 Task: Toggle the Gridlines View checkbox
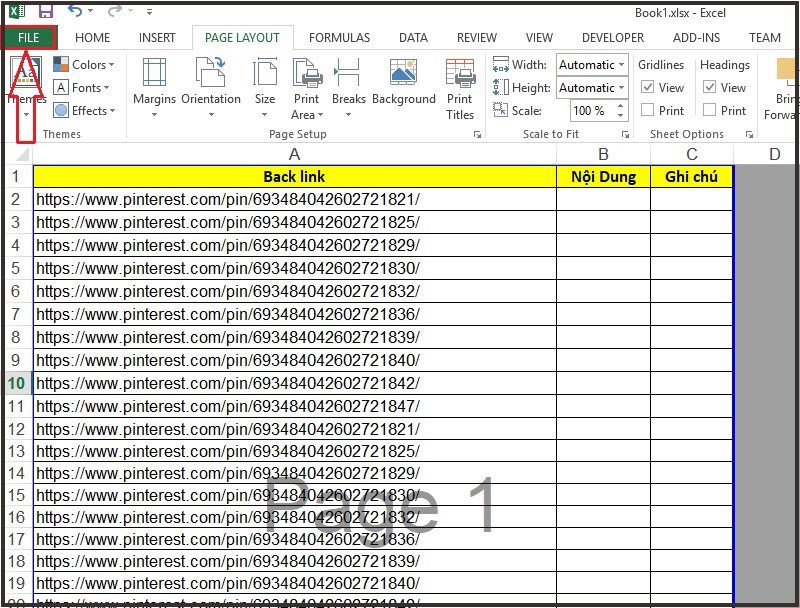(x=647, y=87)
